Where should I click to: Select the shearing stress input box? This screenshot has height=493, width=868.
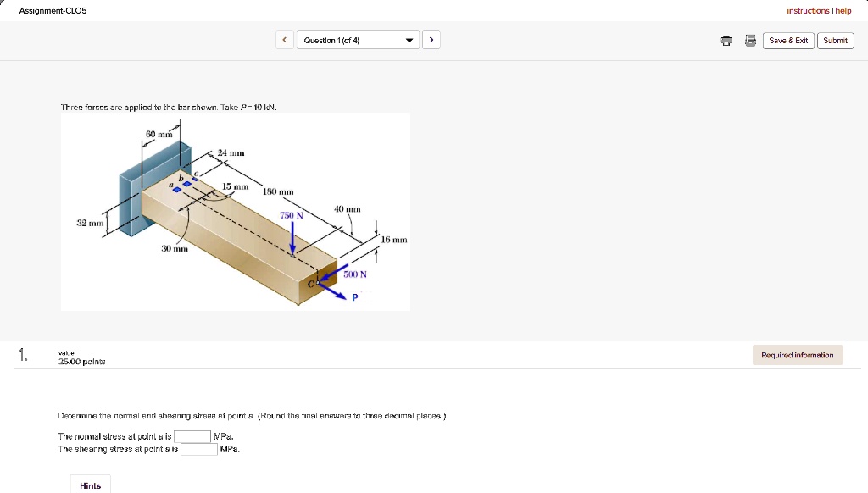199,449
